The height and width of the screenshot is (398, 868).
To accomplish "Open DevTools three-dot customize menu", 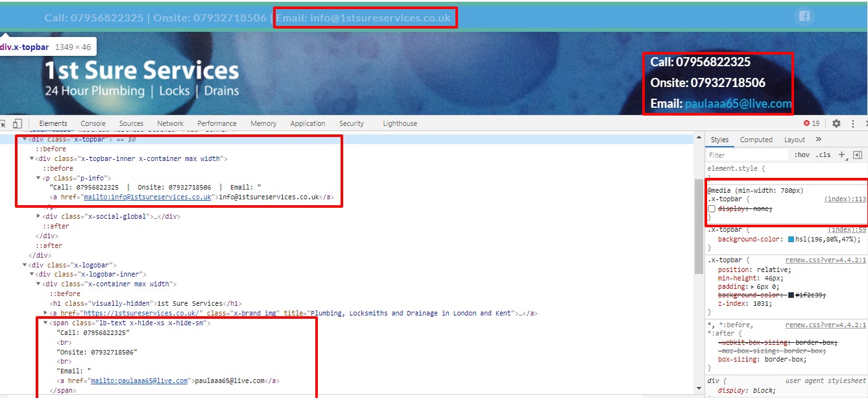I will pyautogui.click(x=853, y=123).
